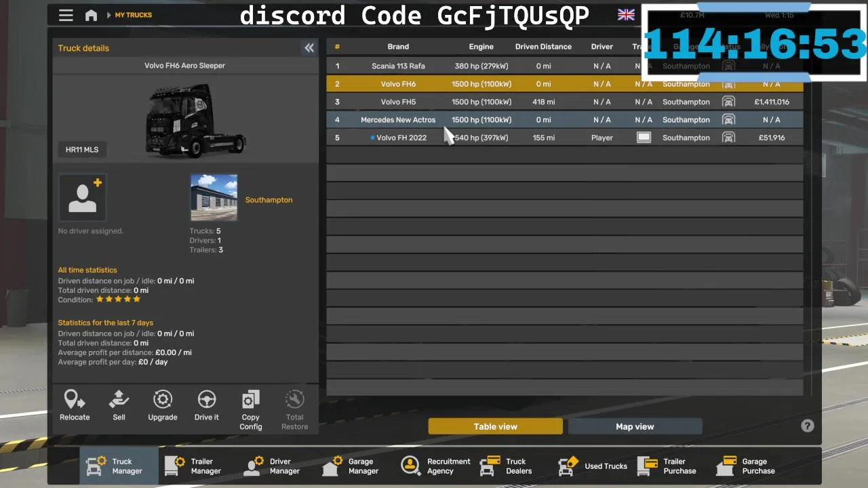This screenshot has height=488, width=868.
Task: Open the Southampton garage thumbnail
Action: [x=214, y=197]
